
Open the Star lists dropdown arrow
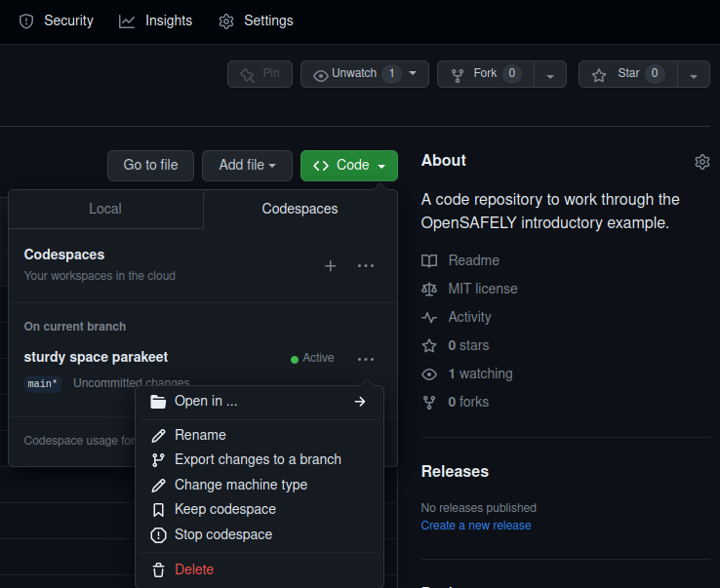point(693,75)
